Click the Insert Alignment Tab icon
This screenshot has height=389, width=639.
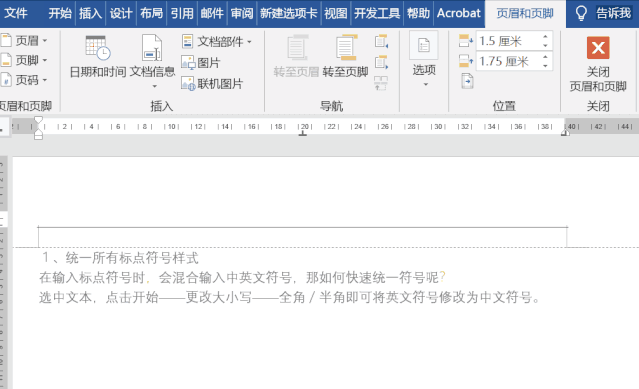click(x=467, y=81)
